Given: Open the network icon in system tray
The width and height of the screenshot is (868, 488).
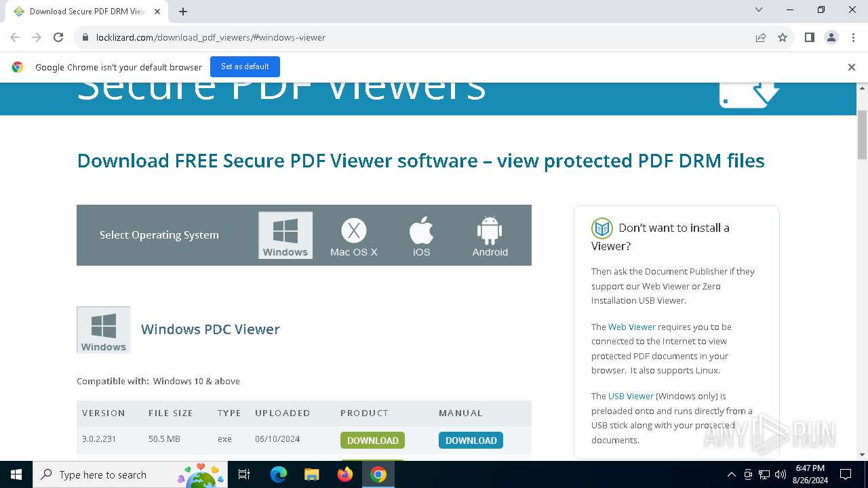Looking at the screenshot, I should 764,474.
